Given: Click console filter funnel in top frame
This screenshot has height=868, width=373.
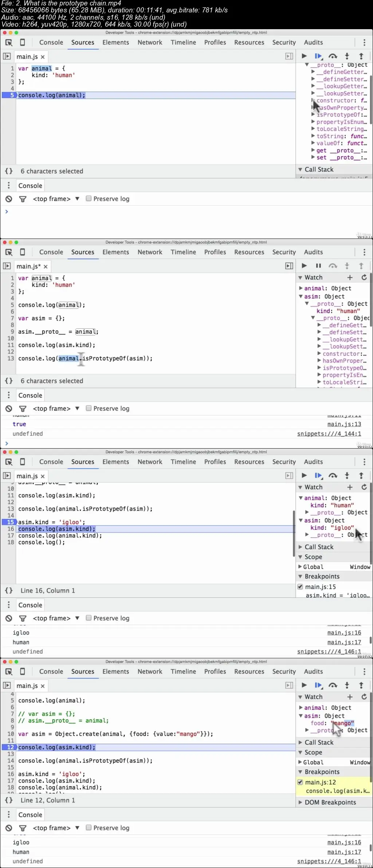Looking at the screenshot, I should [23, 199].
